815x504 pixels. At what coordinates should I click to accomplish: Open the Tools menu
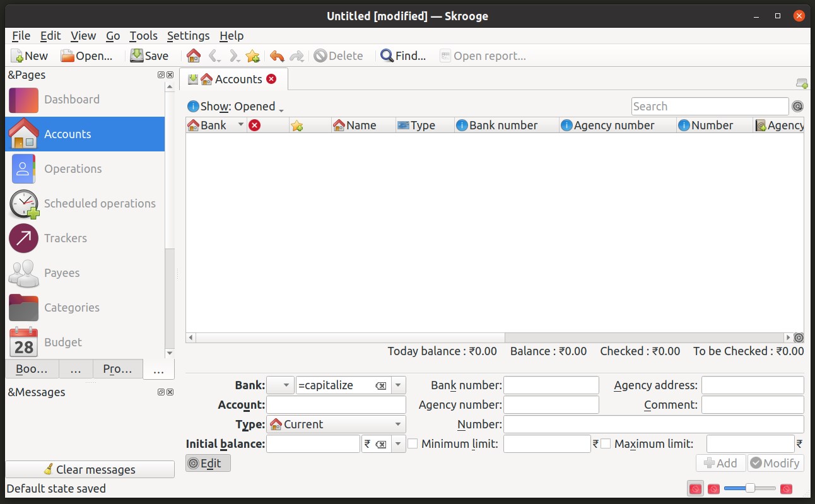(x=143, y=36)
